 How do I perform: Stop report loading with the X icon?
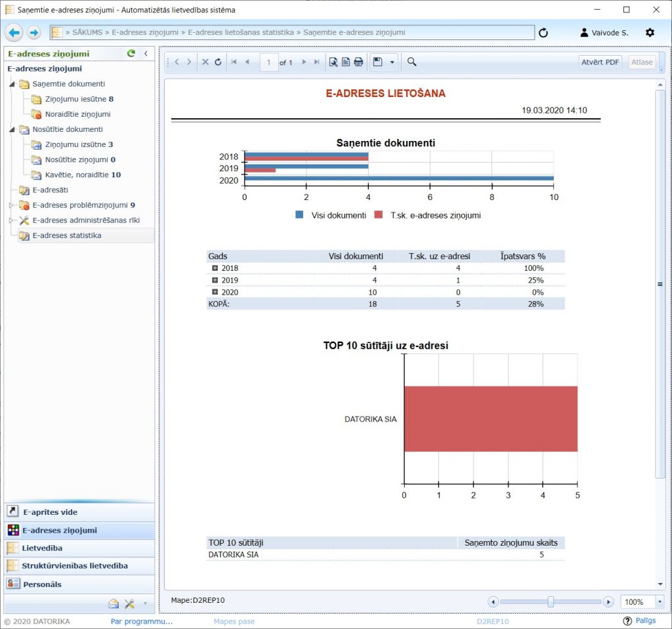point(205,62)
